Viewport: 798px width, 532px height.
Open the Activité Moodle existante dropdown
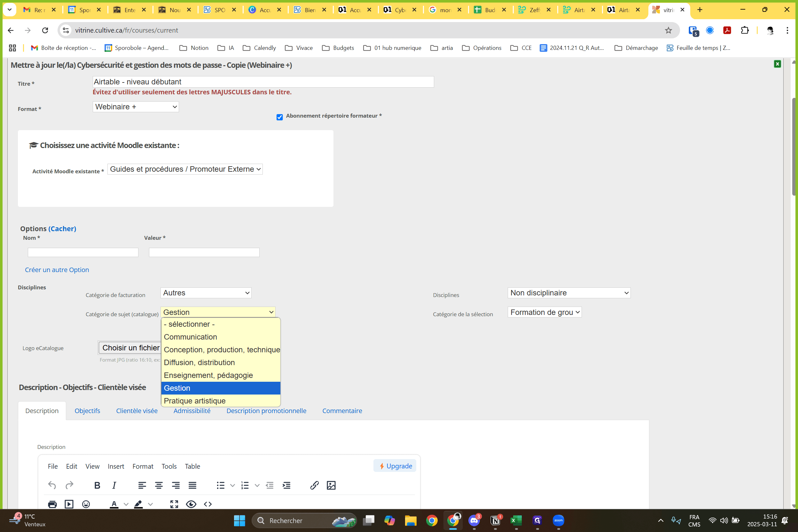coord(185,169)
